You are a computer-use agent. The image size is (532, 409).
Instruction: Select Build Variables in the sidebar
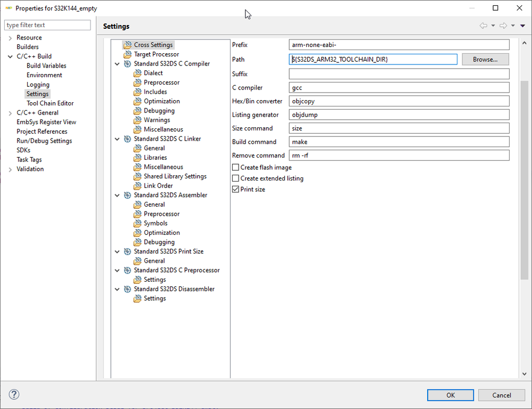pyautogui.click(x=46, y=66)
